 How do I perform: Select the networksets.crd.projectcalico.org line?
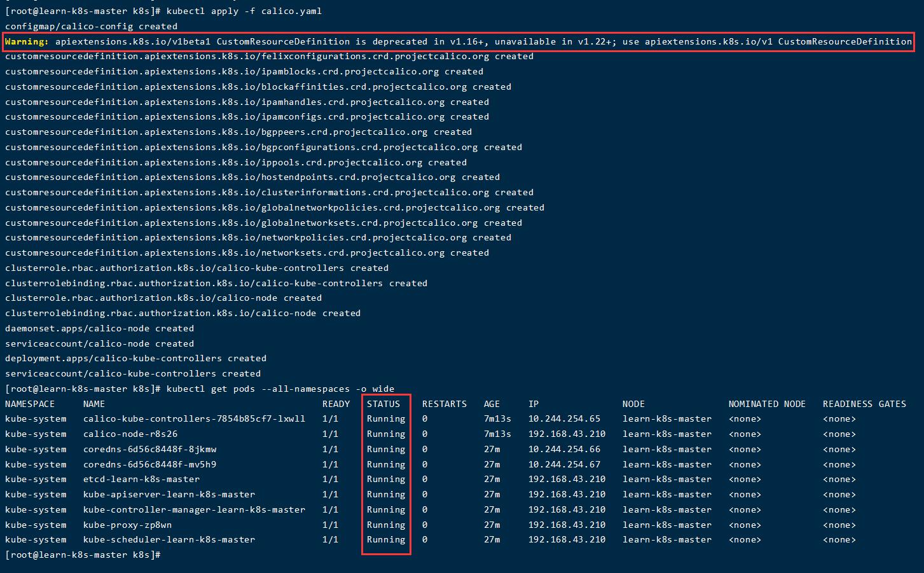[247, 253]
